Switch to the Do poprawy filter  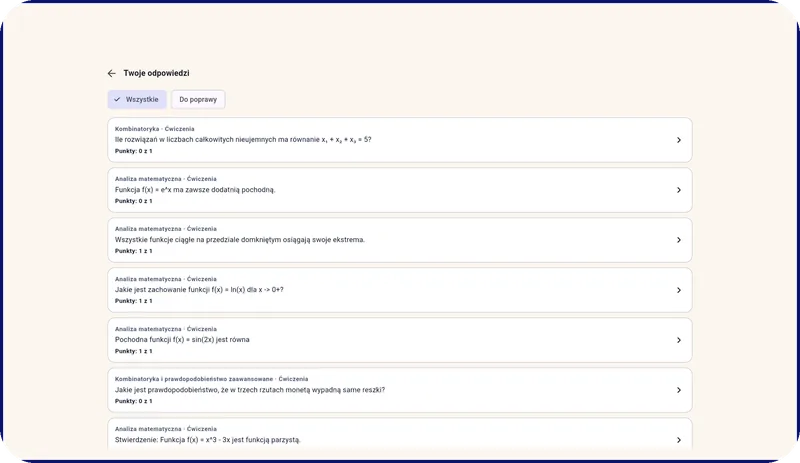(x=198, y=100)
